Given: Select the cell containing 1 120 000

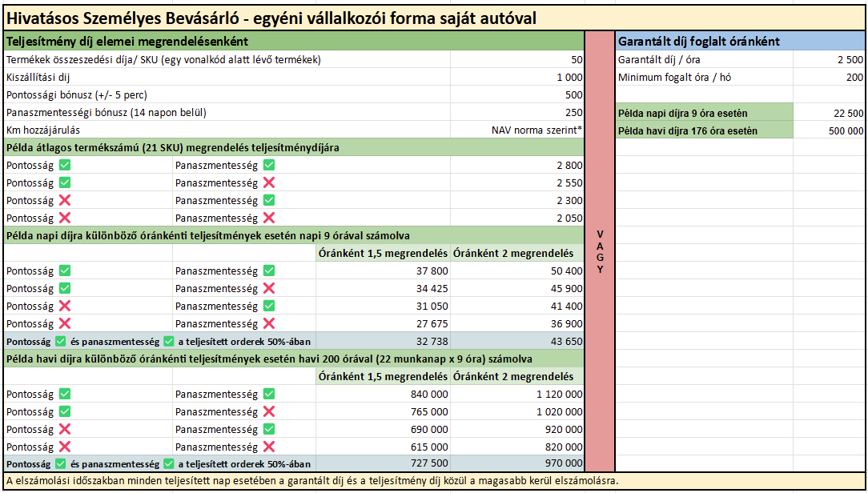Looking at the screenshot, I should tap(517, 394).
